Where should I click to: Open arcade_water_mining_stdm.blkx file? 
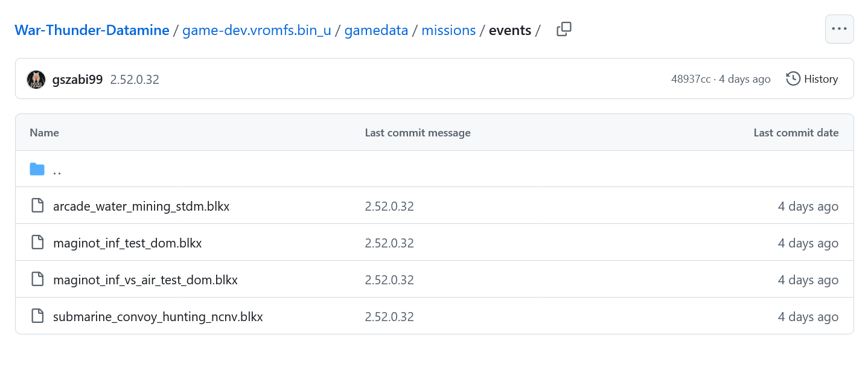click(141, 206)
